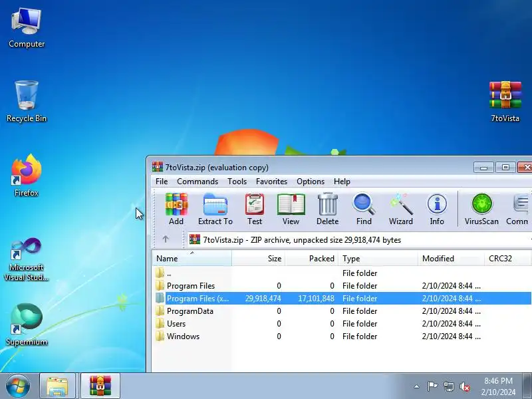The width and height of the screenshot is (532, 399).
Task: Open the View book icon
Action: (x=291, y=209)
